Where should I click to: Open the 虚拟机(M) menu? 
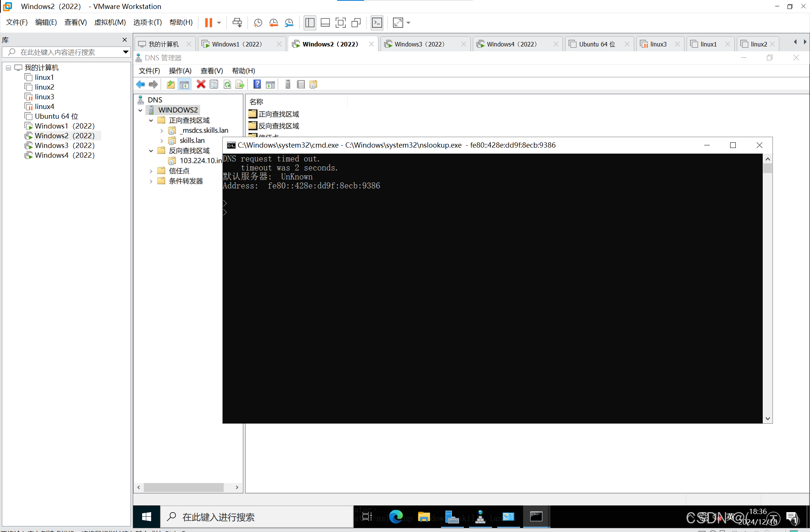[x=110, y=22]
